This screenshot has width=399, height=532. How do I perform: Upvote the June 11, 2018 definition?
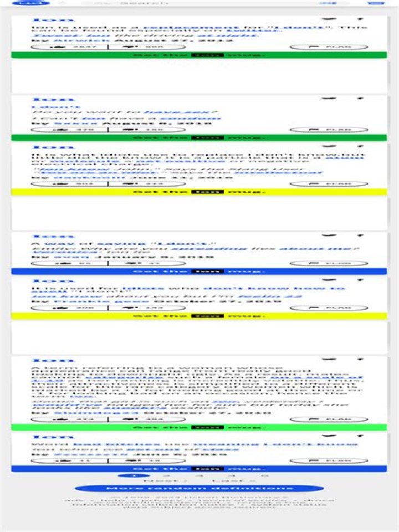click(x=70, y=184)
